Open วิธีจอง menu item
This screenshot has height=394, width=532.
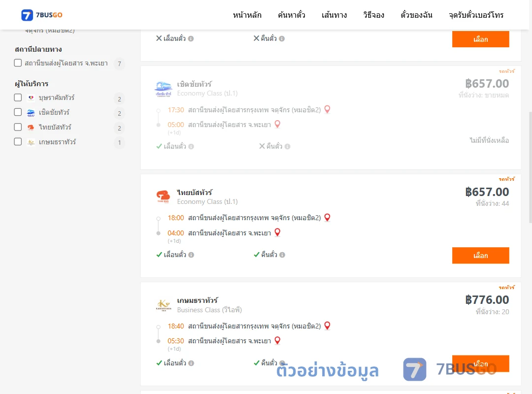[373, 15]
